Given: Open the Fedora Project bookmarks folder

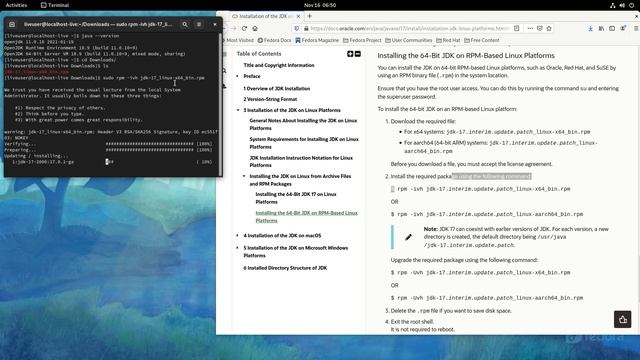Looking at the screenshot, I should [362, 40].
